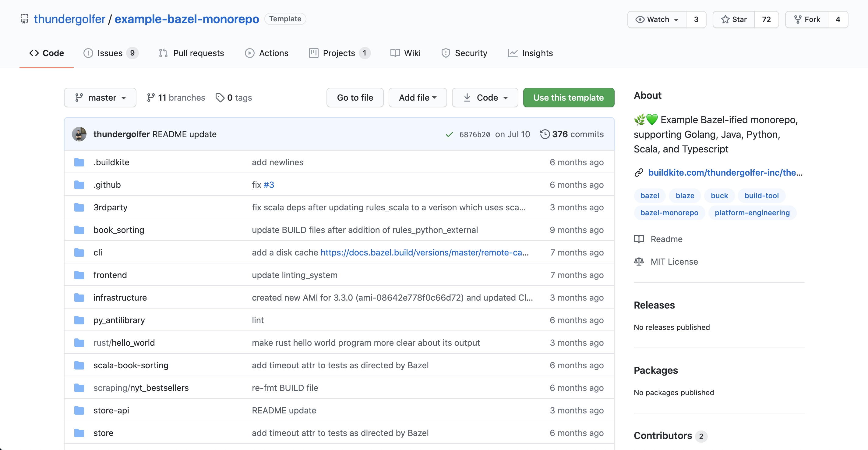
Task: Click thundergolfer's avatar in commit bar
Action: [79, 134]
